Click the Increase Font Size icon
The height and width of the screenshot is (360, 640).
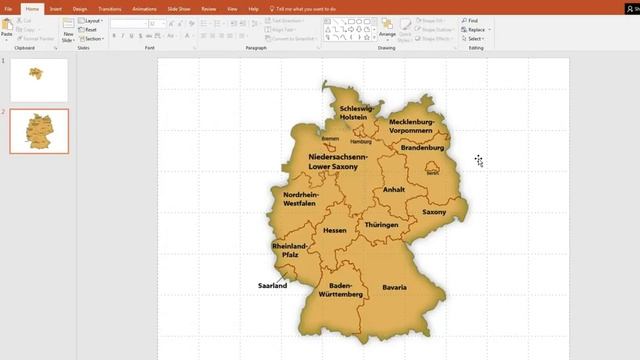[171, 24]
